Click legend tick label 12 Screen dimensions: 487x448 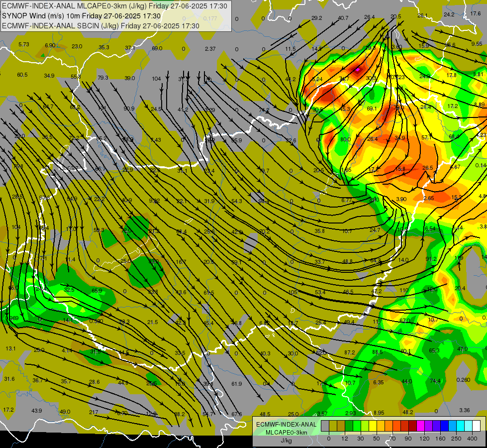344,439
